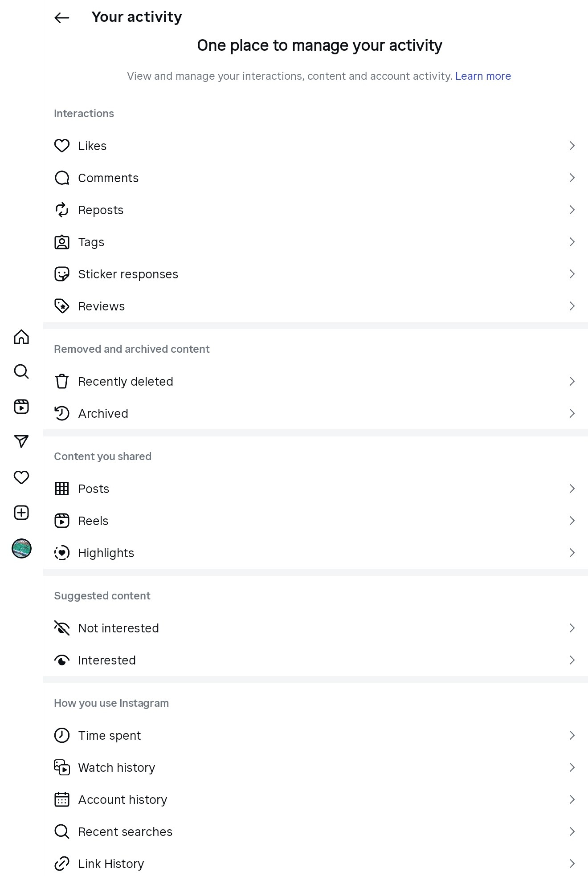This screenshot has height=876, width=588.
Task: Open profile via avatar thumbnail in sidebar
Action: tap(21, 548)
